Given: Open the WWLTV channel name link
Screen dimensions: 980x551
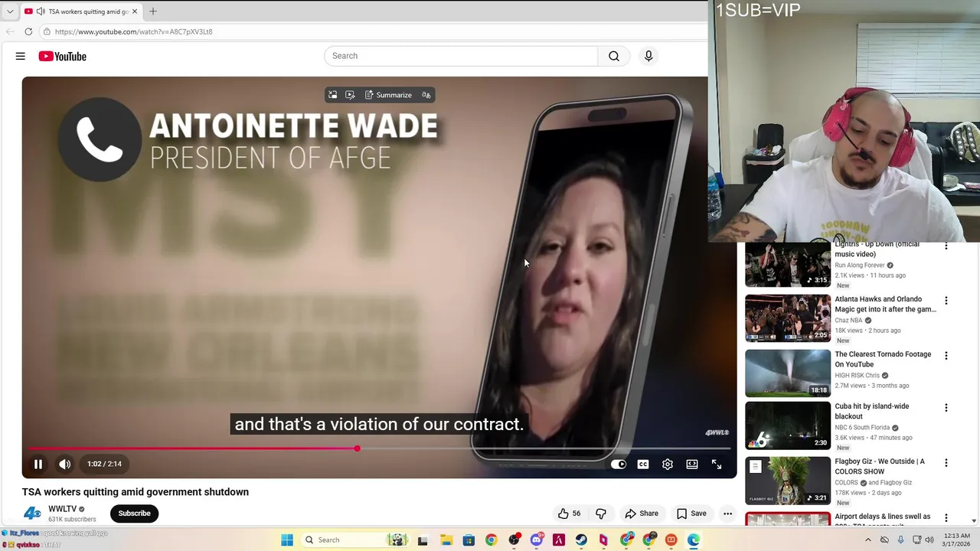Looking at the screenshot, I should point(62,509).
